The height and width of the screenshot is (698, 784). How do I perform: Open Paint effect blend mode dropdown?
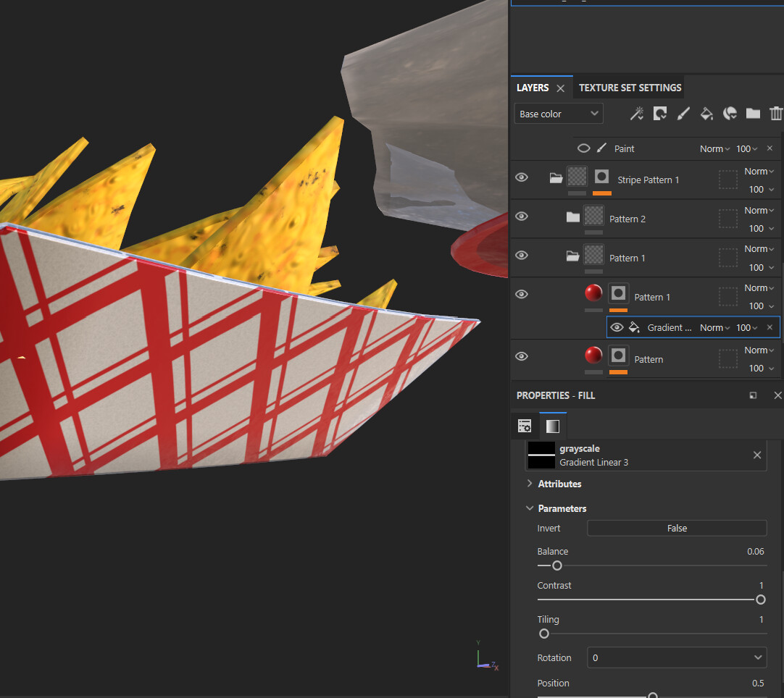click(714, 149)
